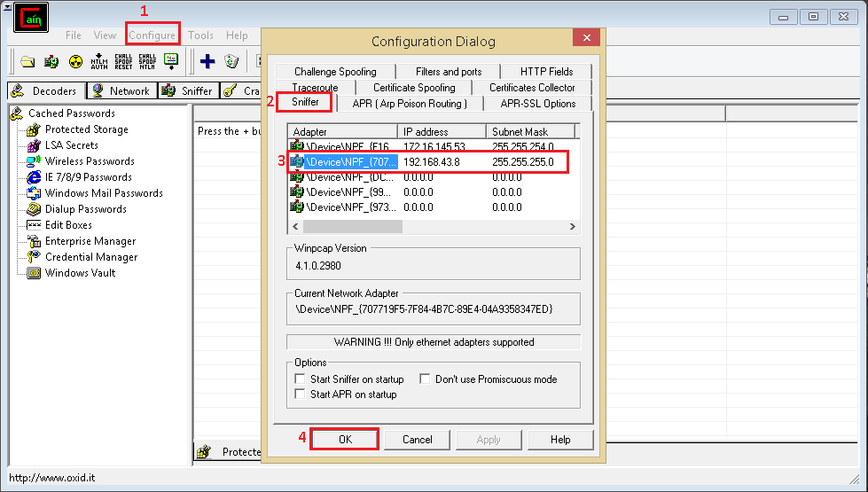Open the Tools menu
This screenshot has height=492, width=868.
(200, 35)
